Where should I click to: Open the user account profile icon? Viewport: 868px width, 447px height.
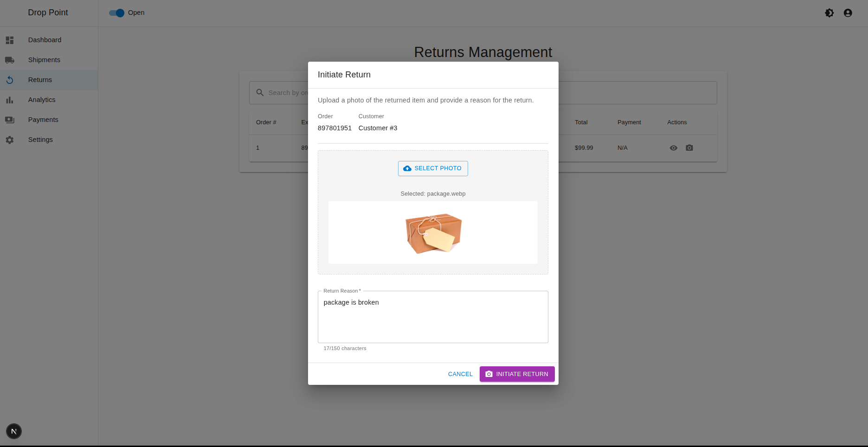(x=848, y=13)
